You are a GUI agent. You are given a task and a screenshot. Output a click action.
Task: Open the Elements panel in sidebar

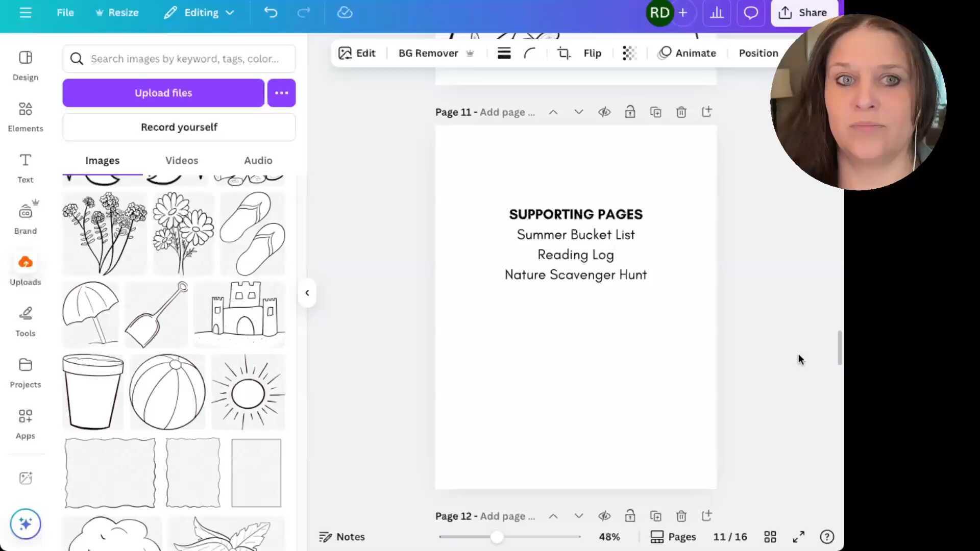(x=25, y=116)
